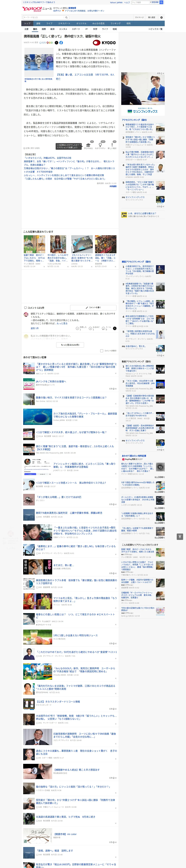Open the ランキング tab

(x=115, y=24)
